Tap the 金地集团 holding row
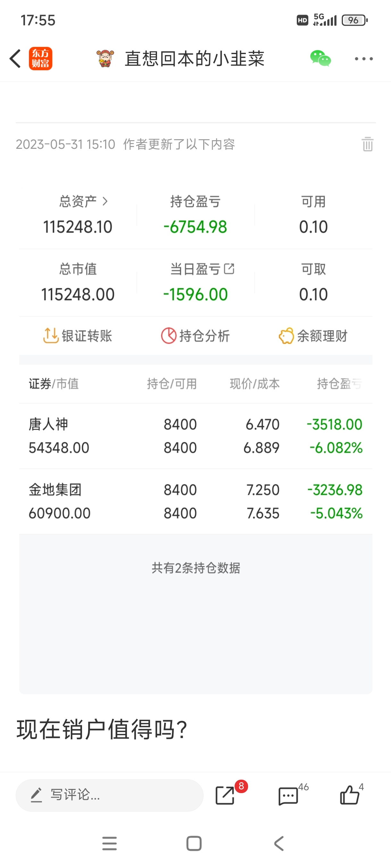The image size is (391, 868). click(x=196, y=502)
